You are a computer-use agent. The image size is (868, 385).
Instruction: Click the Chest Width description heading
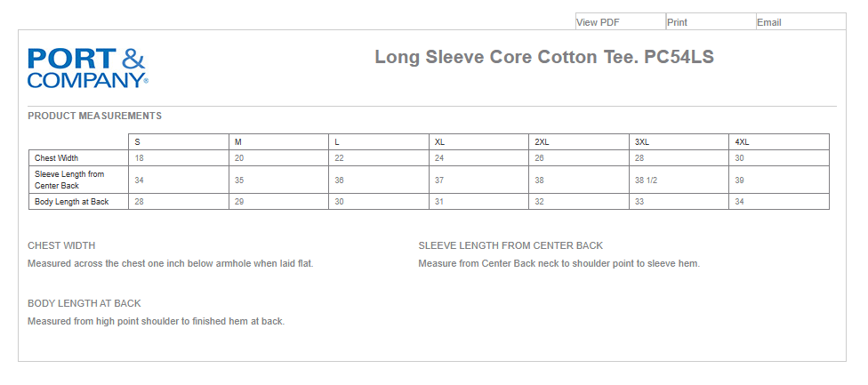click(x=61, y=245)
